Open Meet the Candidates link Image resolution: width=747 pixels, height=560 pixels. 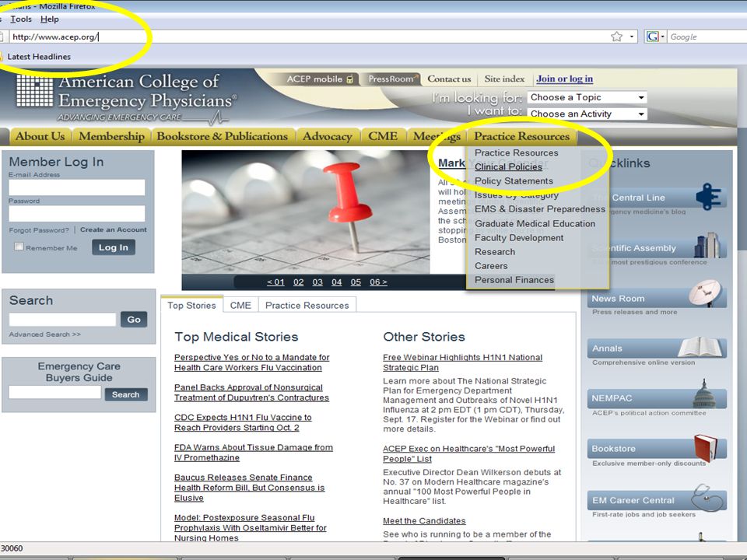click(425, 521)
